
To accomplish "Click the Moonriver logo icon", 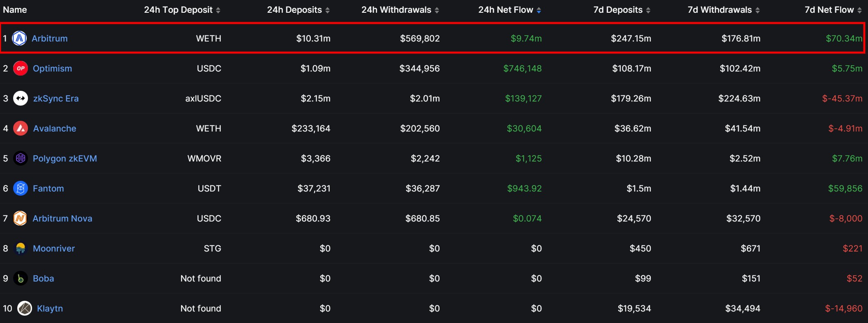I will click(21, 248).
